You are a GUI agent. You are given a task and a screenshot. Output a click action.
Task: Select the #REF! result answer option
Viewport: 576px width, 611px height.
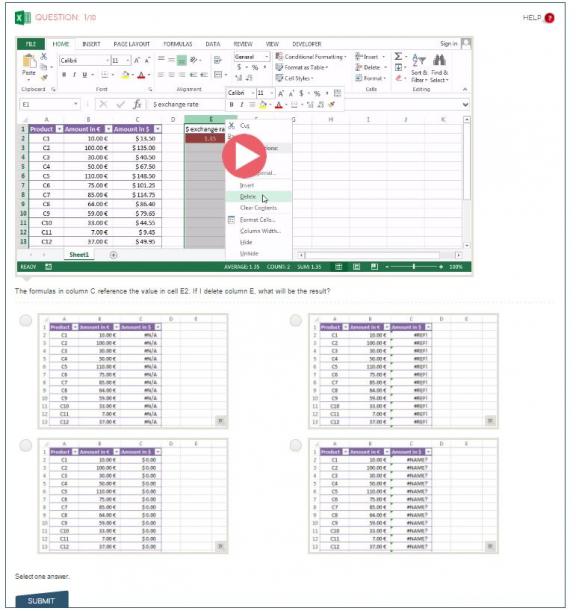pyautogui.click(x=296, y=320)
